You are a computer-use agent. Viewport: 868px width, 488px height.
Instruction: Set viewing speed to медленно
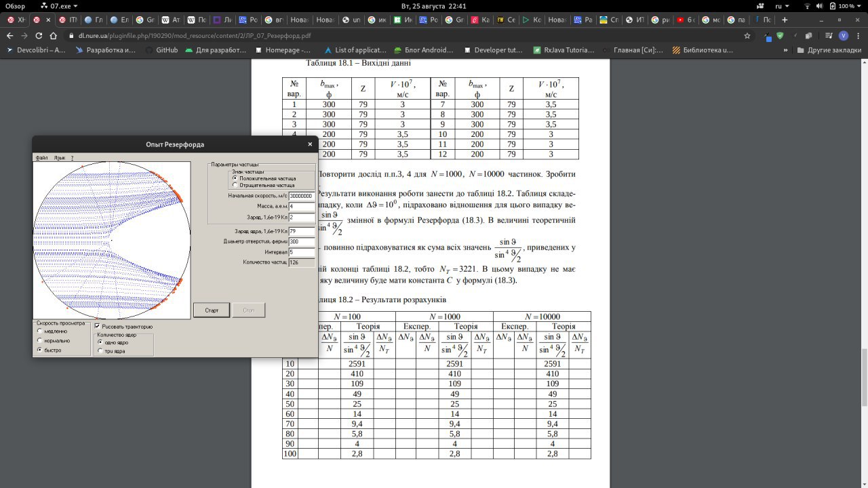point(53,331)
